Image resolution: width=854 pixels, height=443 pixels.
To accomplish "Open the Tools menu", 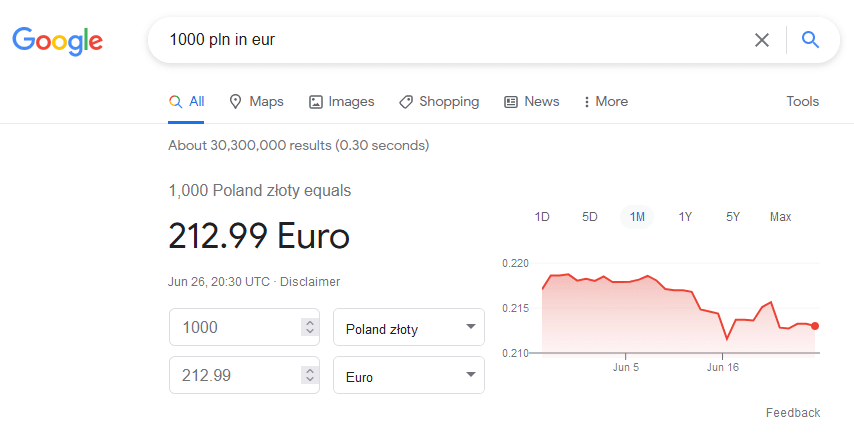I will (x=802, y=101).
